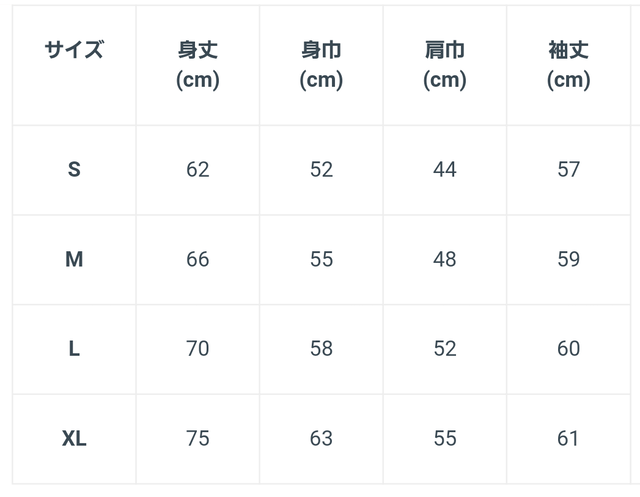Select the 肩巾 (cm) header cell
Viewport: 640px width, 497px height.
[x=445, y=65]
